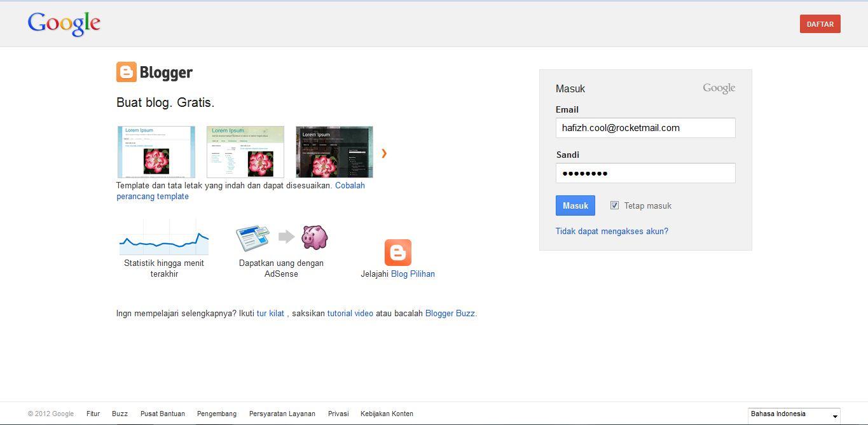Open Fitur in the footer

click(93, 414)
